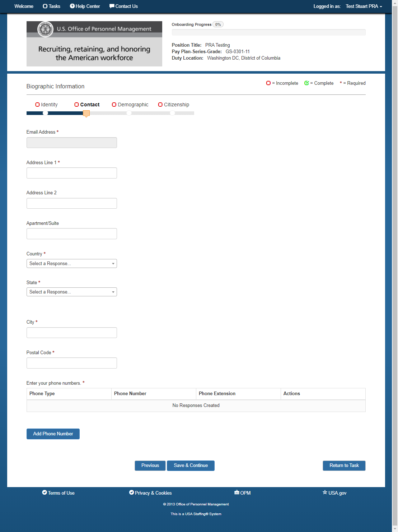Click the No Responses Created row
Image resolution: width=398 pixels, height=532 pixels.
(196, 406)
